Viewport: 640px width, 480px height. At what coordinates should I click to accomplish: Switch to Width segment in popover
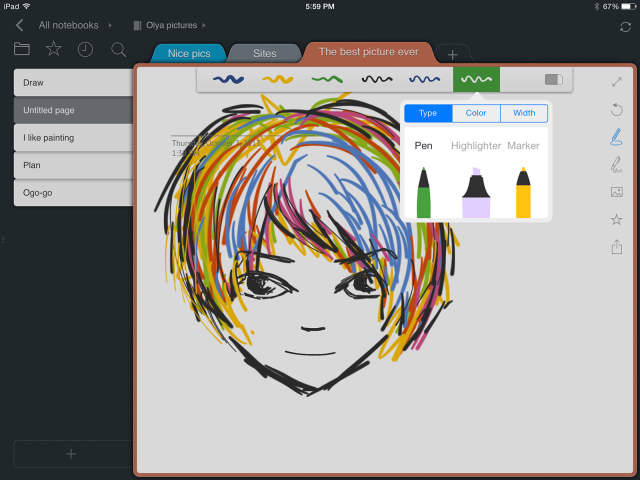[524, 113]
